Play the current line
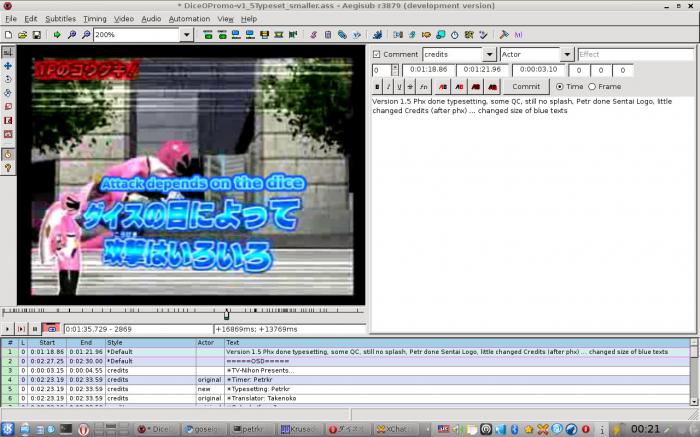The height and width of the screenshot is (437, 700). tap(21, 329)
